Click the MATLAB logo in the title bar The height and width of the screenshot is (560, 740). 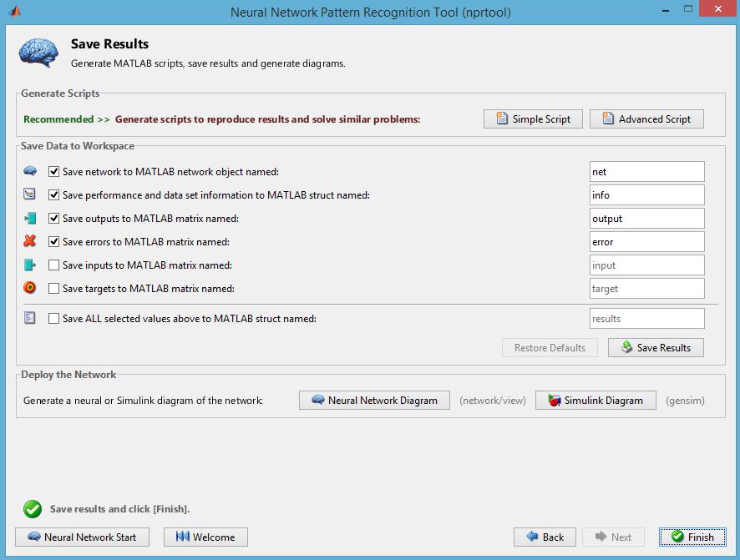(15, 12)
